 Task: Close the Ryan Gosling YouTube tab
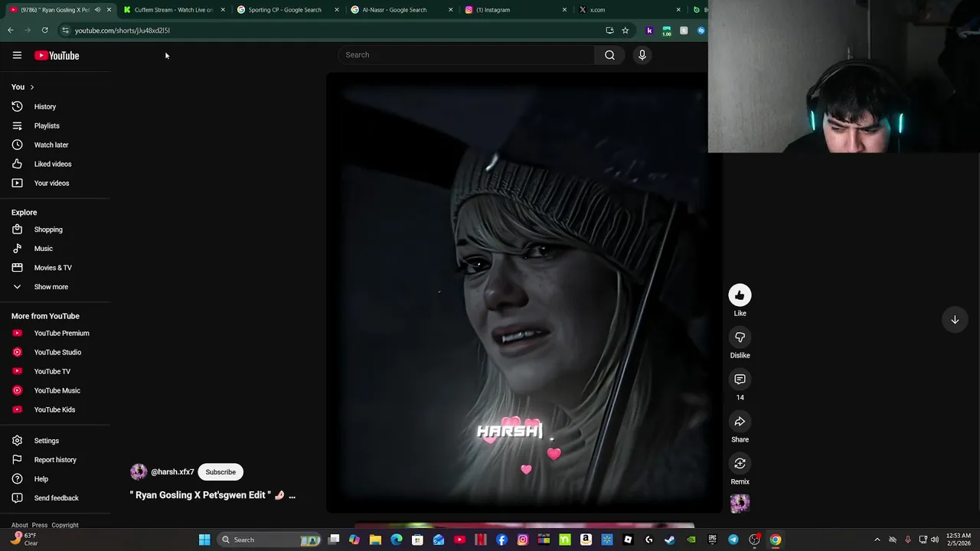point(109,10)
